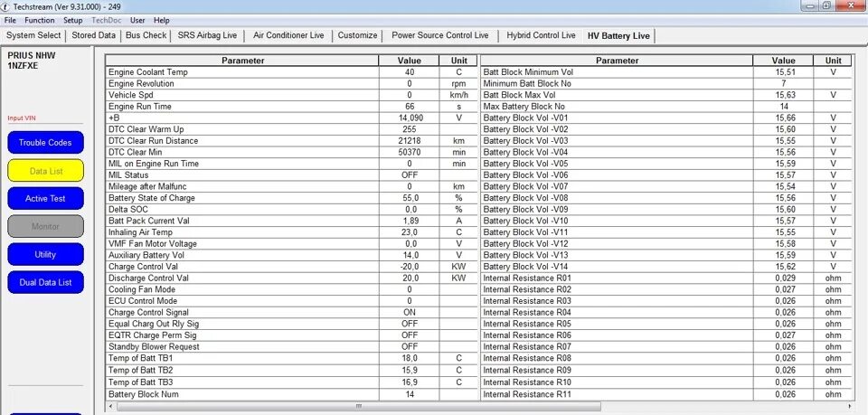The image size is (868, 415).
Task: Select the Engine Revolution parameter
Action: tap(292, 83)
